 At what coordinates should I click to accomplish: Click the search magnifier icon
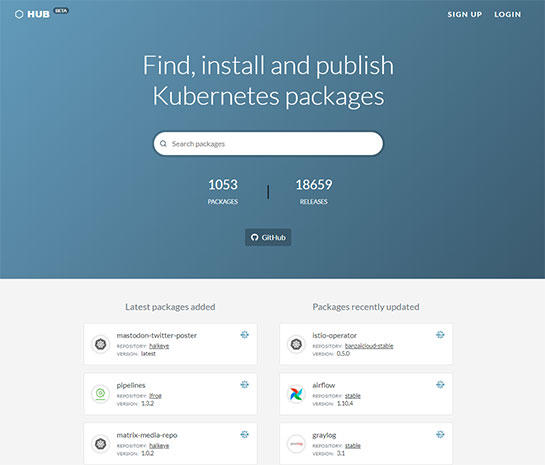tap(163, 144)
